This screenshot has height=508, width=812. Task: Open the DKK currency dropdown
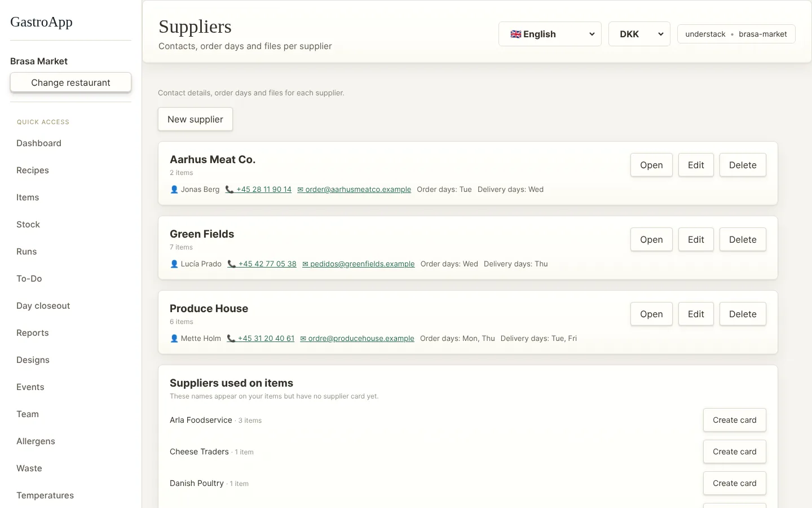point(639,34)
